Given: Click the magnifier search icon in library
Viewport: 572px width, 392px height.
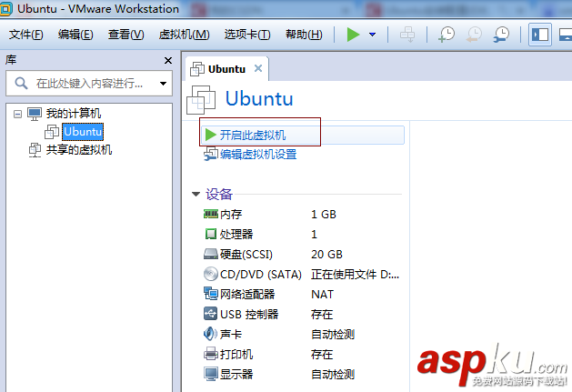Looking at the screenshot, I should (21, 83).
